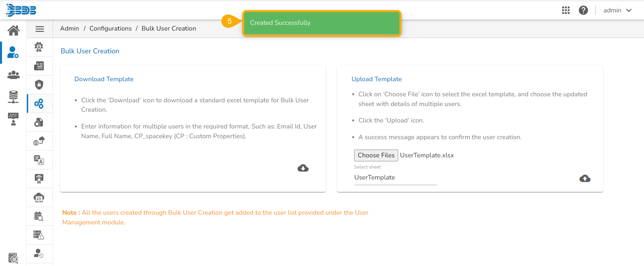The height and width of the screenshot is (266, 644).
Task: Open the apps grid menu icon
Action: [566, 10]
